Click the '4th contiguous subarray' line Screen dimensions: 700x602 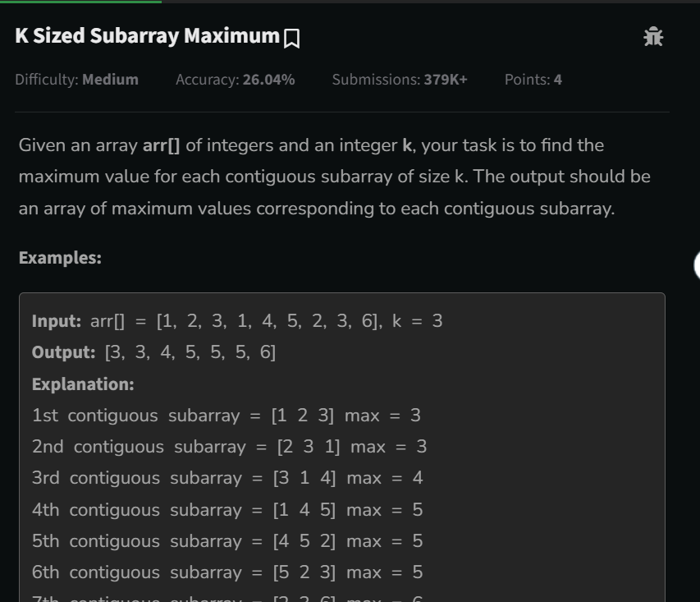tap(227, 510)
